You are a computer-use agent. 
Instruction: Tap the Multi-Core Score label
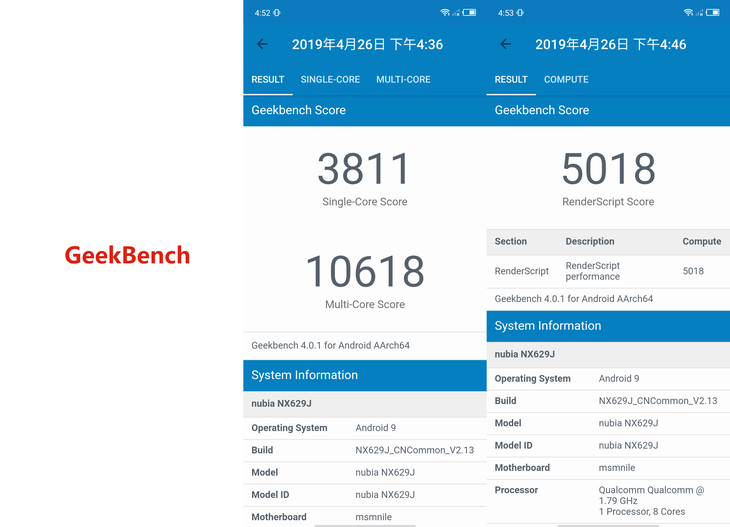365,304
